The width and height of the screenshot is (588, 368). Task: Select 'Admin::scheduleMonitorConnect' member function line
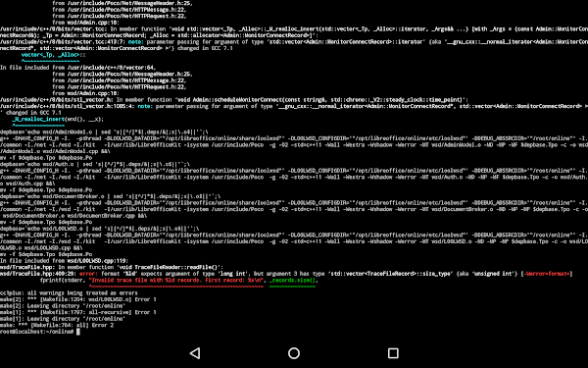pyautogui.click(x=234, y=100)
